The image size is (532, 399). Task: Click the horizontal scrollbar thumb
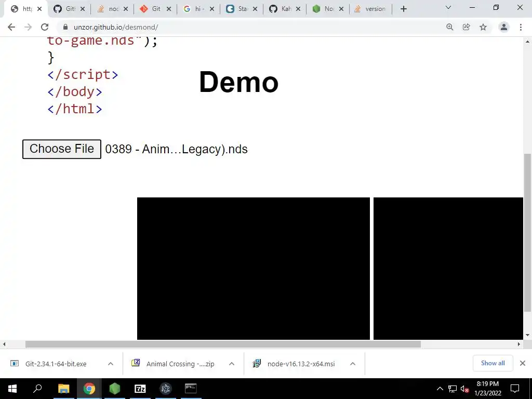[x=223, y=344]
